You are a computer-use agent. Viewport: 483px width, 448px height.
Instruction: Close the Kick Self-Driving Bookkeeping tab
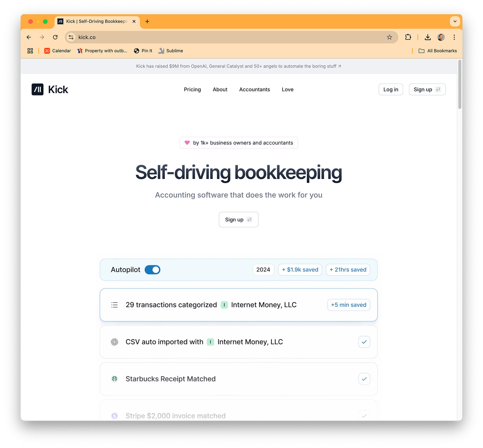[x=134, y=22]
